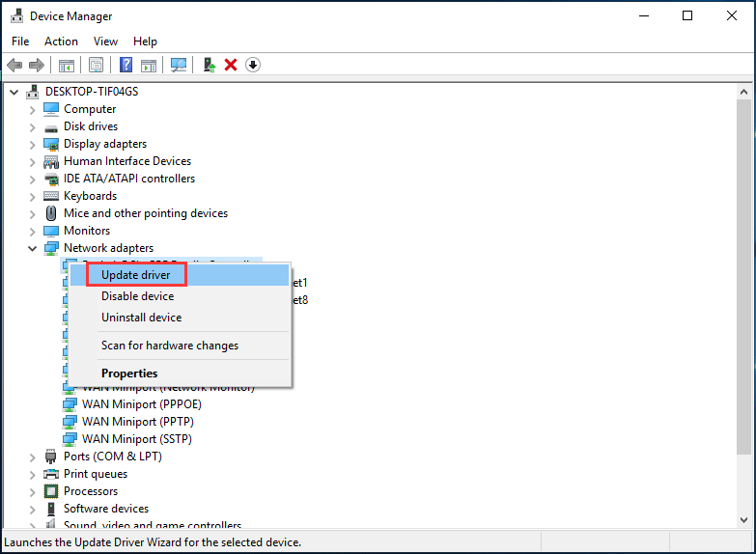Expand the Software devices category
Viewport: 756px width, 554px height.
pos(32,510)
